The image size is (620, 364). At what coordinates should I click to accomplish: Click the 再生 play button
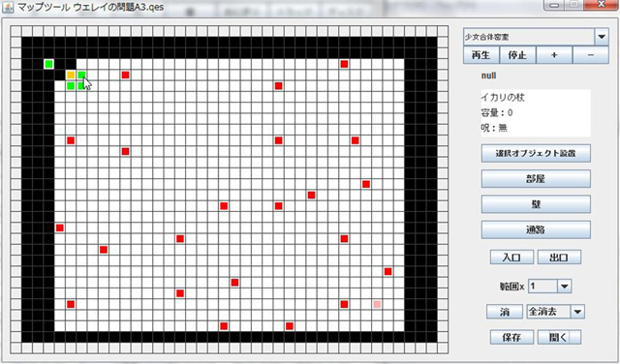[481, 55]
